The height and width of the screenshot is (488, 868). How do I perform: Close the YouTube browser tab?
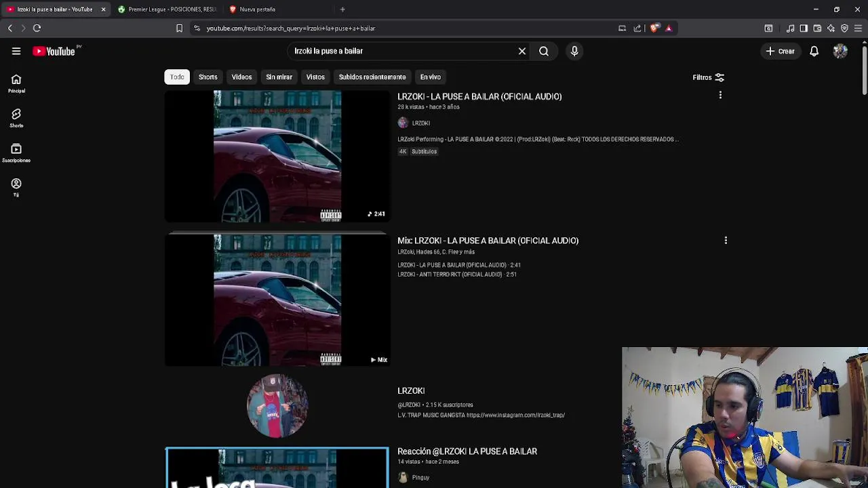tap(103, 9)
